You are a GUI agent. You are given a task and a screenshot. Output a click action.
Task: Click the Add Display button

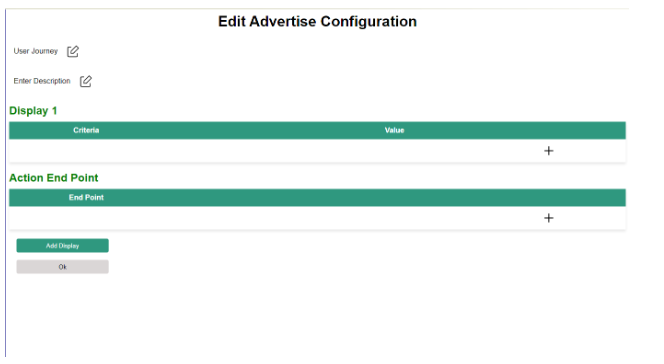point(63,245)
